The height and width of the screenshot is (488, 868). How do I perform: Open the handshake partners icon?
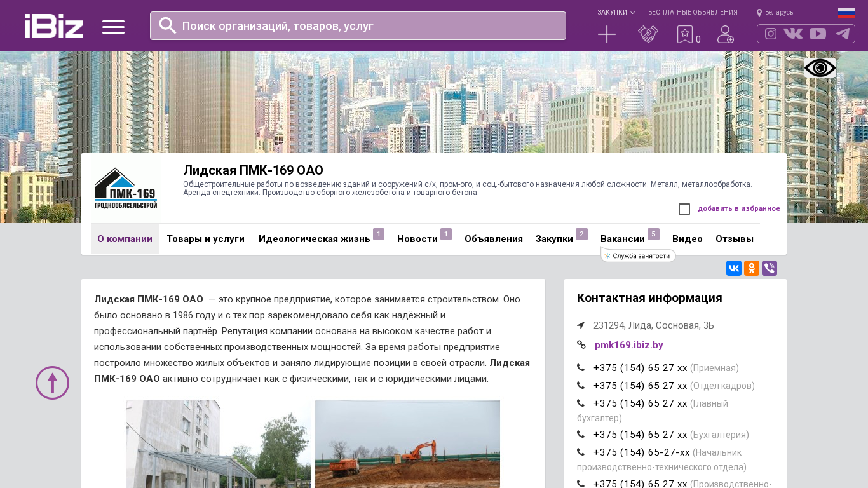point(648,34)
